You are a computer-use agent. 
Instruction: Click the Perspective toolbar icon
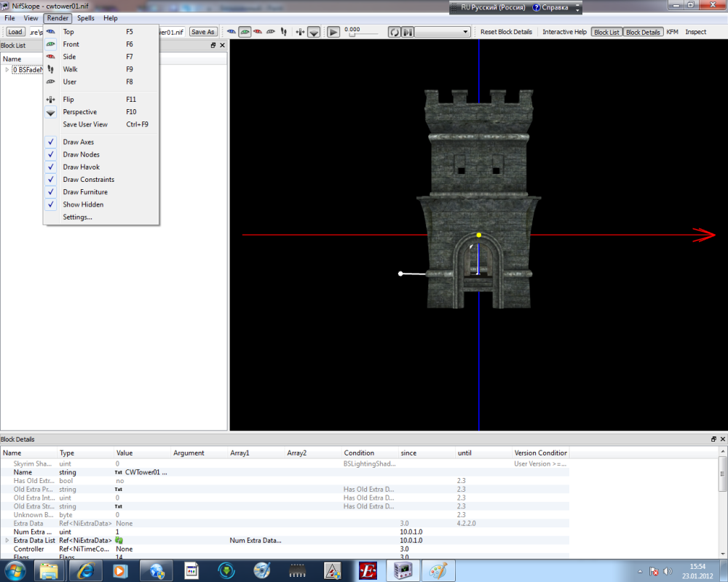pos(314,31)
